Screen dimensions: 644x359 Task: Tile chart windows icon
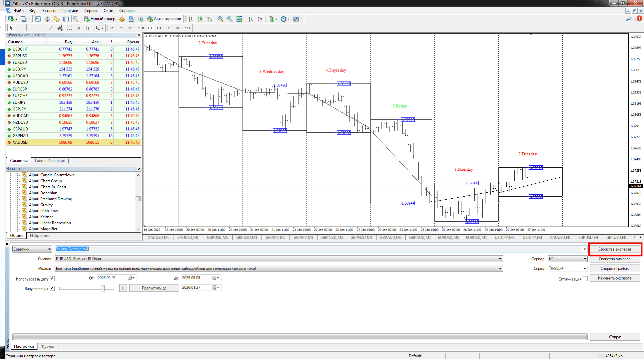239,19
